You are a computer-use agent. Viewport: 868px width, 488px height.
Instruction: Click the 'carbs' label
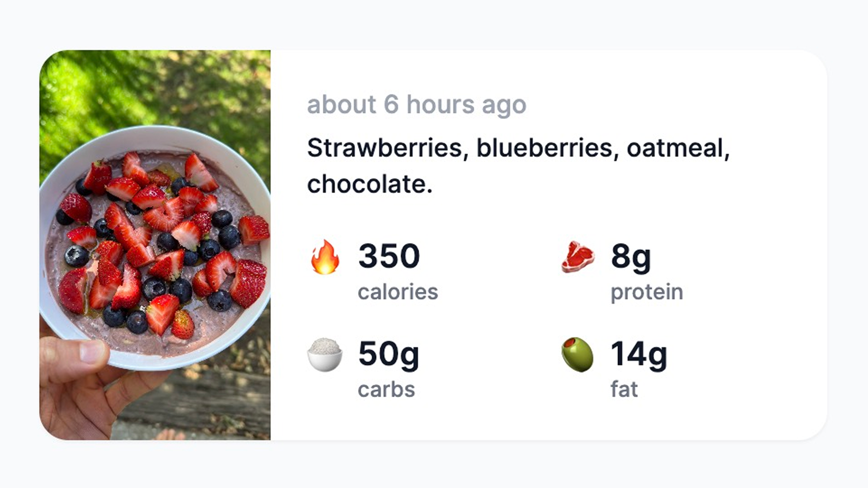[x=387, y=389]
